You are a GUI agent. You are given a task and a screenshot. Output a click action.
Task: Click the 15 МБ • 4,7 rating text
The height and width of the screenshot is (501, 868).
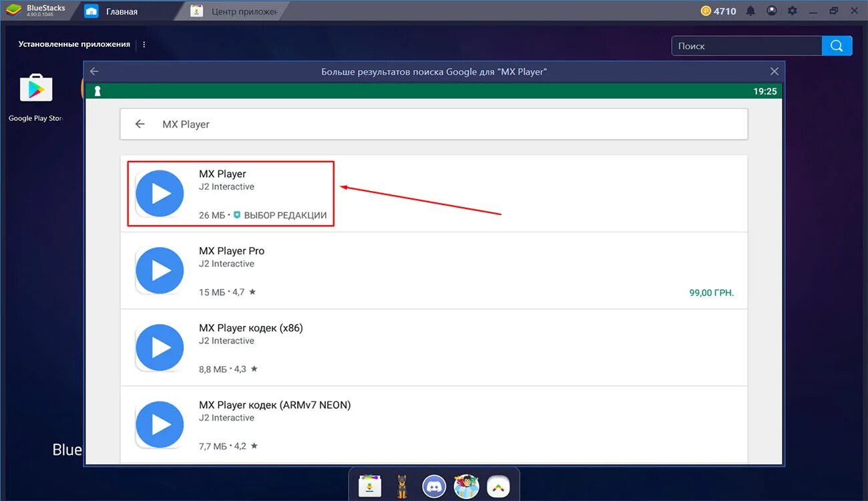pos(227,292)
